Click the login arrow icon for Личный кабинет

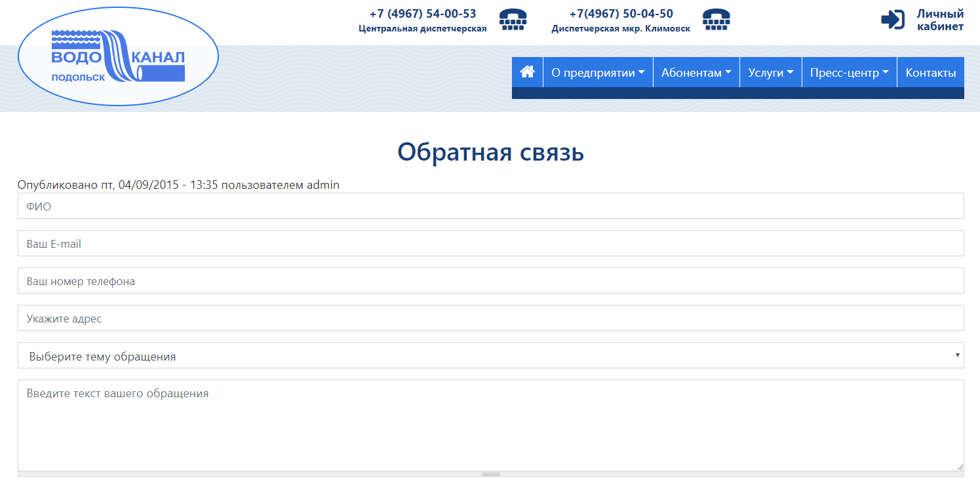click(x=893, y=19)
